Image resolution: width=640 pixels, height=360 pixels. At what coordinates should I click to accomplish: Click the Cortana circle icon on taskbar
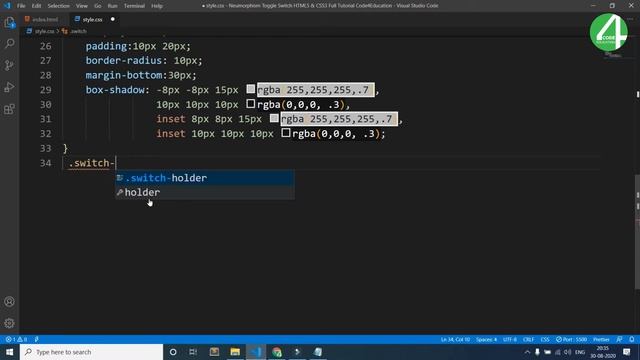pos(173,352)
